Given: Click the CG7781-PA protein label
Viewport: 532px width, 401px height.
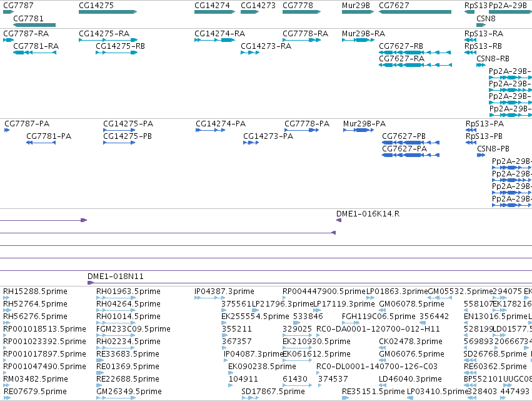Looking at the screenshot, I should click(49, 136).
